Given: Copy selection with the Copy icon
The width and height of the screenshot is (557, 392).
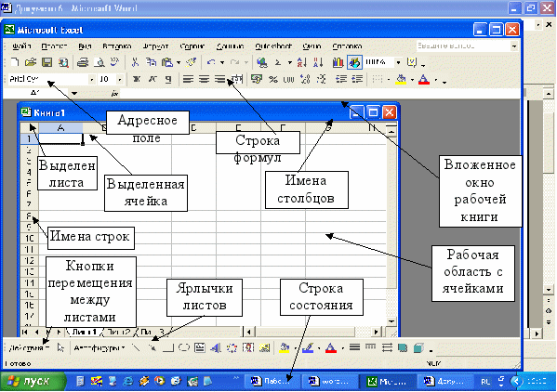Looking at the screenshot, I should (151, 62).
